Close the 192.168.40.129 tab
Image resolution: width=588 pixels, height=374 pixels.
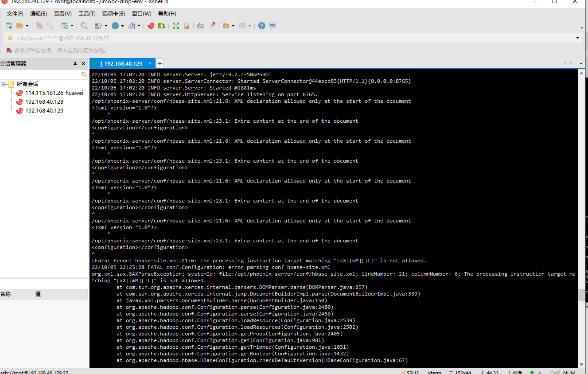[150, 63]
